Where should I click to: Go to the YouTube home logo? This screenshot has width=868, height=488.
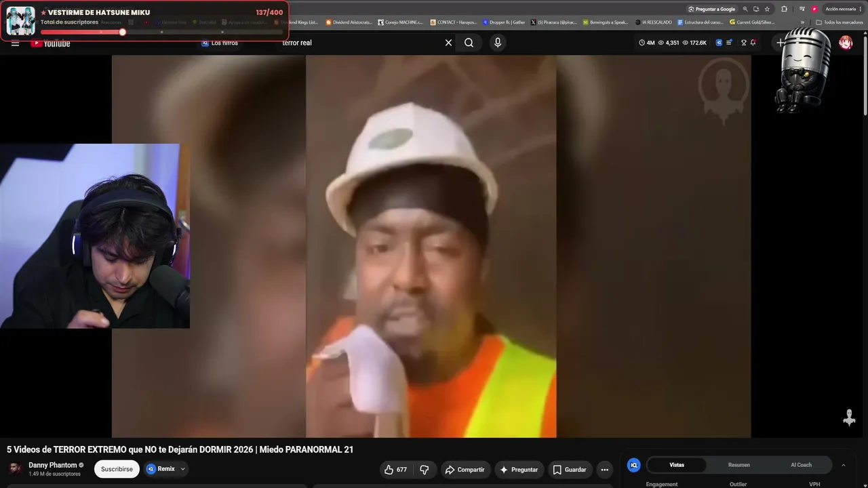50,43
